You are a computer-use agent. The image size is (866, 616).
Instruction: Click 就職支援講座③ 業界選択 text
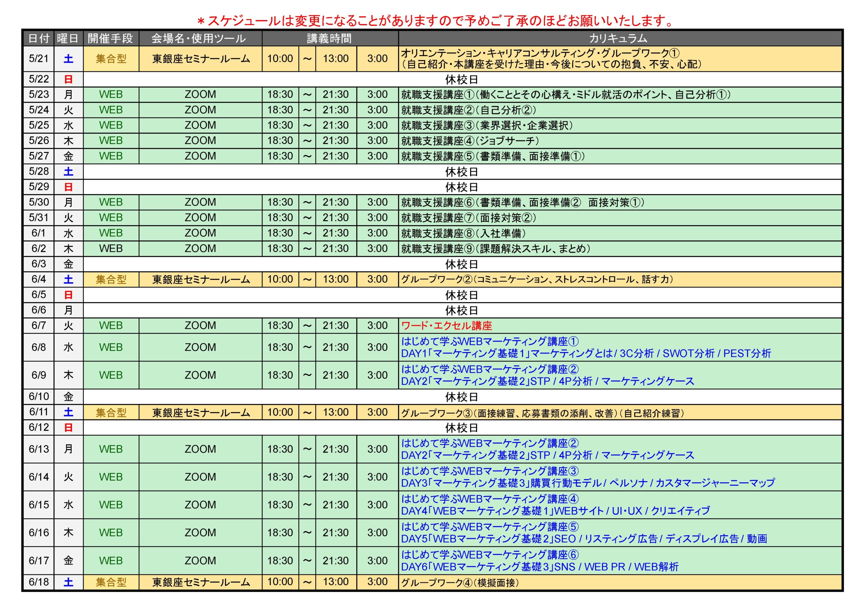487,125
